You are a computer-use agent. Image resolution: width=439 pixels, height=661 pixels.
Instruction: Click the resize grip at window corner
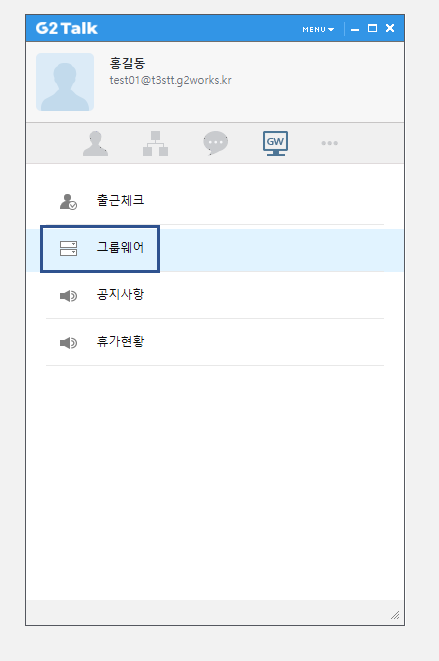point(395,615)
